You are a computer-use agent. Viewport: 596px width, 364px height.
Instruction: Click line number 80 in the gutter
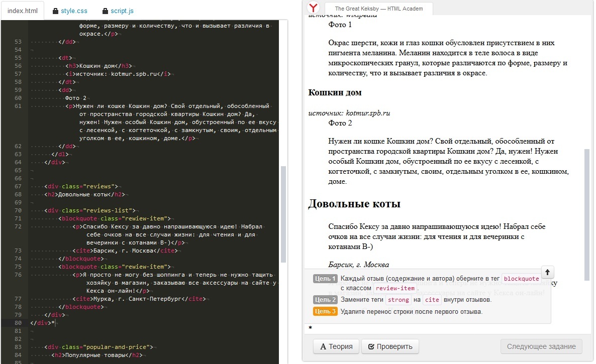pos(18,323)
